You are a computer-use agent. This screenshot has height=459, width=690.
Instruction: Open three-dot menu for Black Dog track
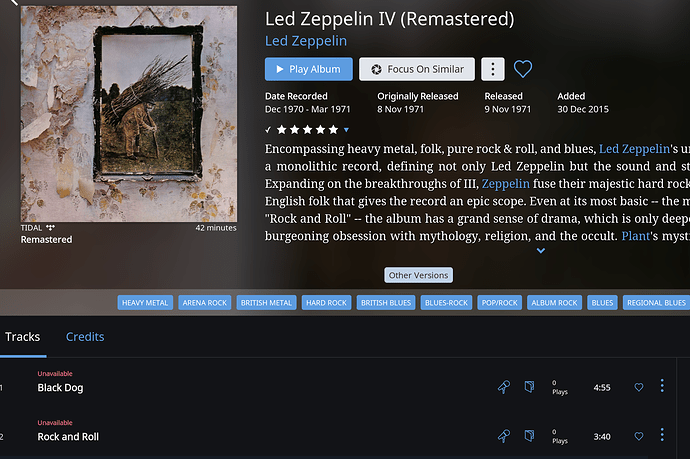point(662,386)
